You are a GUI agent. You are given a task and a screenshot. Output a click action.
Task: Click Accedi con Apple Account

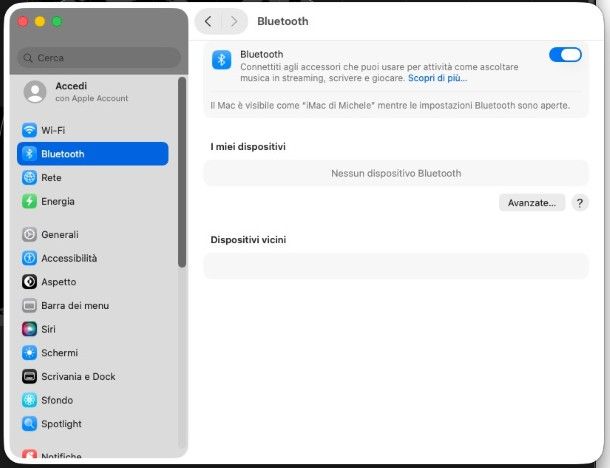pos(93,92)
